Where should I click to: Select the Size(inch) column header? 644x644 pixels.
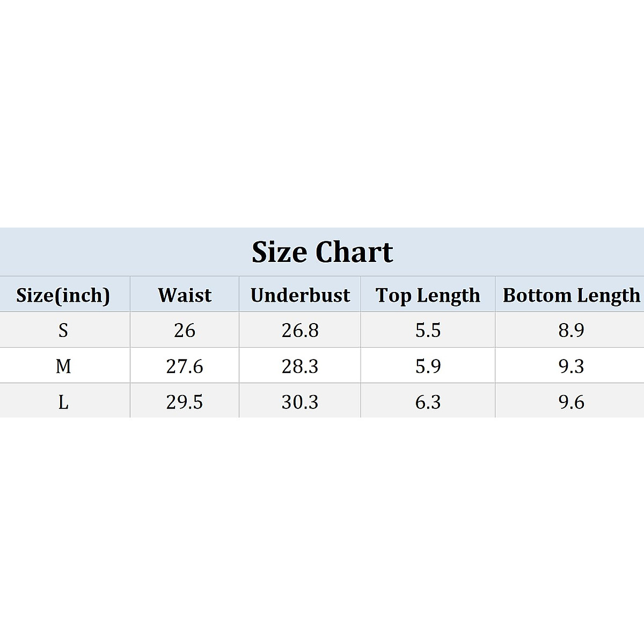(x=63, y=295)
